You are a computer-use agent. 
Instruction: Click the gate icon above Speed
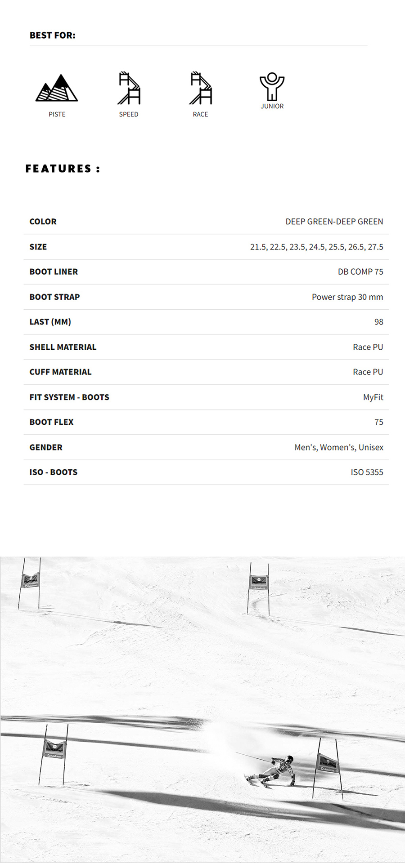coord(129,88)
